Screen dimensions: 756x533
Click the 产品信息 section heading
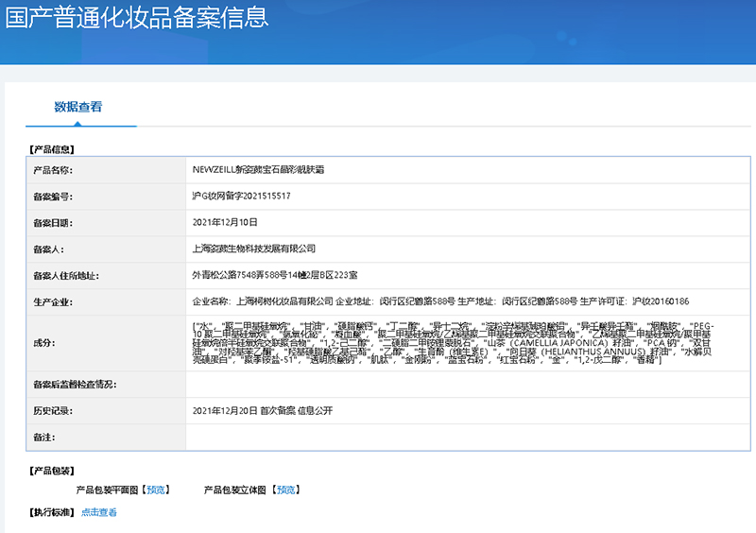click(x=52, y=149)
